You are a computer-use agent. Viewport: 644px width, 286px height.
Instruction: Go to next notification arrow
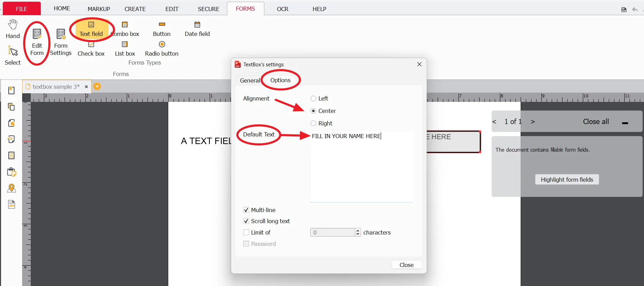tap(533, 122)
